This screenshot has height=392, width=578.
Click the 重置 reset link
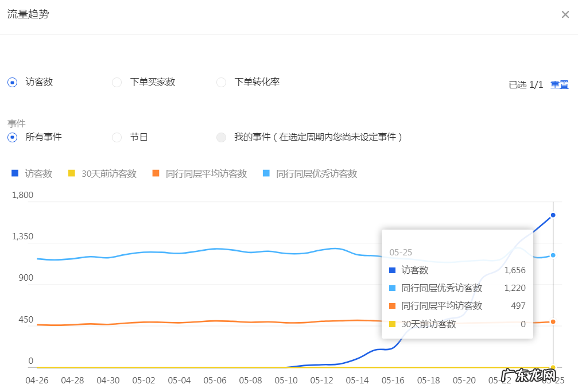[560, 84]
